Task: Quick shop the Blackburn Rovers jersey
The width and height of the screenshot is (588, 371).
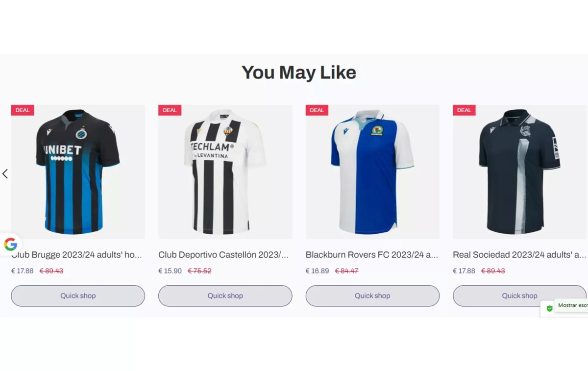Action: click(372, 296)
